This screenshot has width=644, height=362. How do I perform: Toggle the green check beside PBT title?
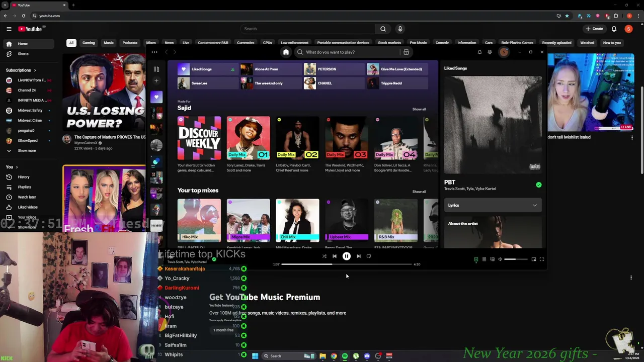[539, 185]
